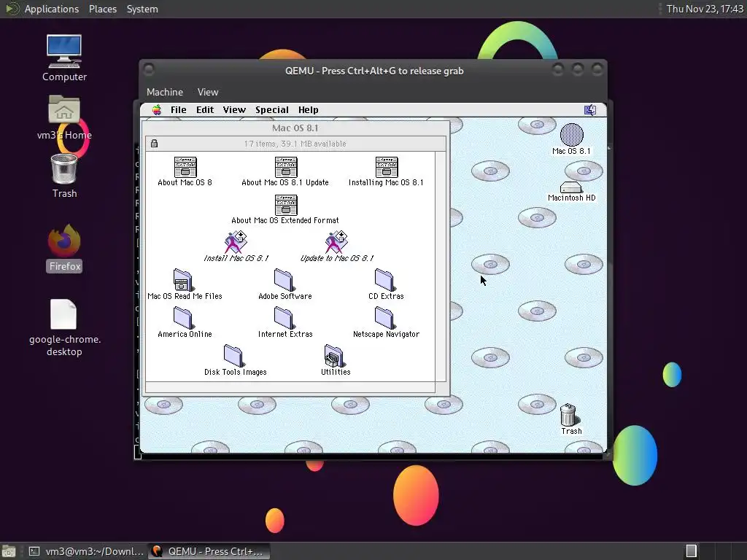Click '17 items, 39.1 MB available' status text

click(x=295, y=144)
